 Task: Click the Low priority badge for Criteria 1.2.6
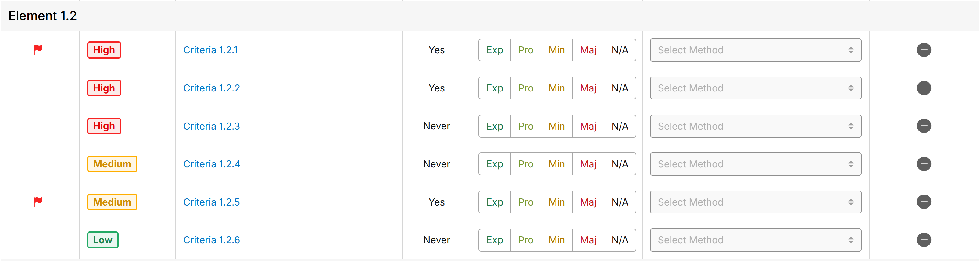(103, 240)
